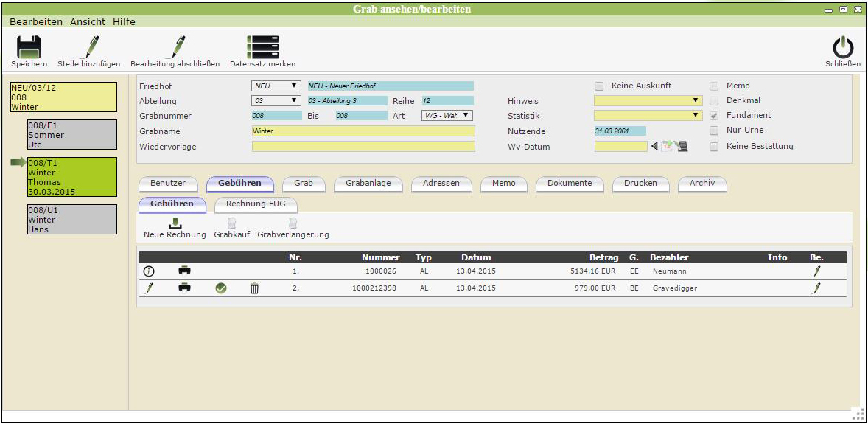Click the Schließen power icon
The height and width of the screenshot is (424, 868).
point(843,48)
